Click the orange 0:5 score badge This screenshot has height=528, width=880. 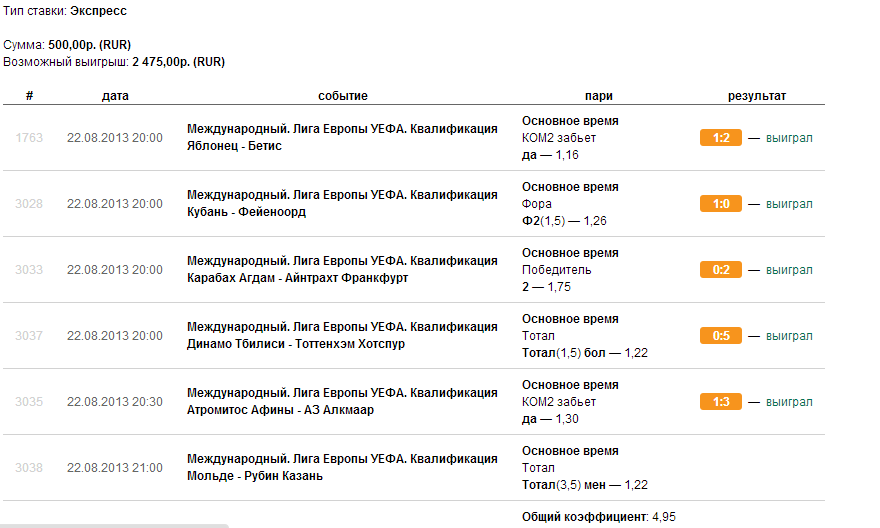tap(720, 336)
